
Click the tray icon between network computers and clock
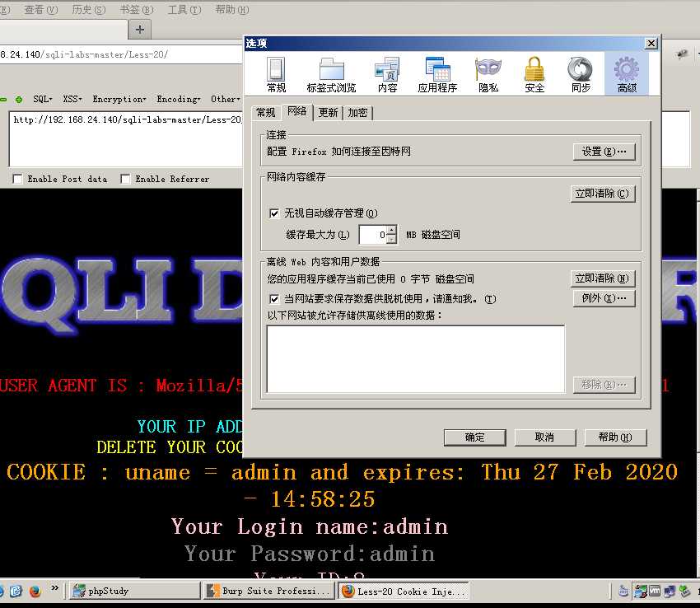tap(684, 591)
